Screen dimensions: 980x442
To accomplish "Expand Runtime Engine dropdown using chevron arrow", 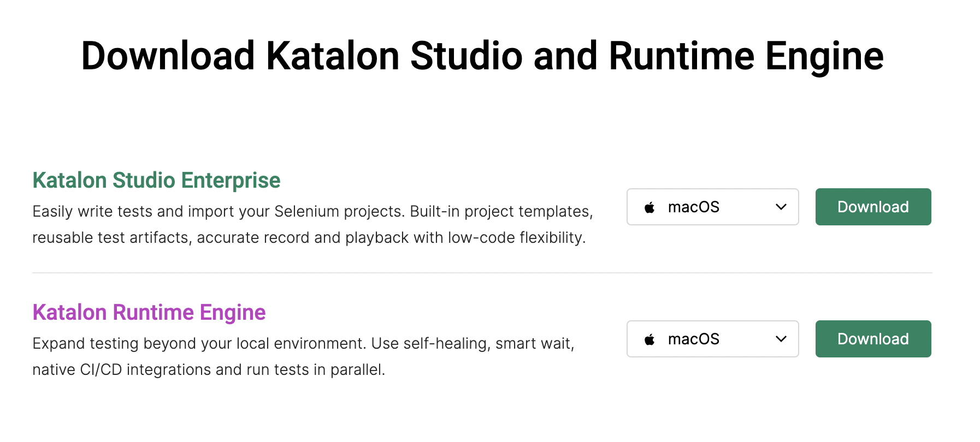I will click(x=781, y=339).
